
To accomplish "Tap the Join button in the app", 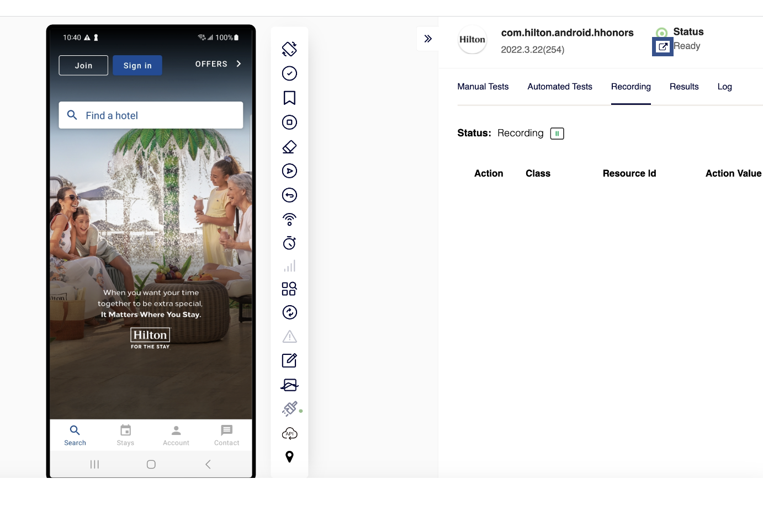I will pyautogui.click(x=83, y=65).
